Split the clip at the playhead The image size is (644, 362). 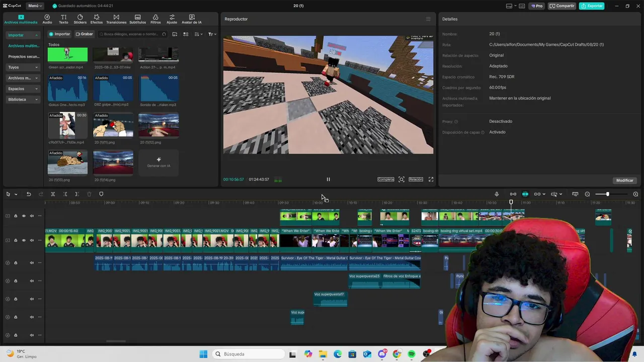coord(53,194)
